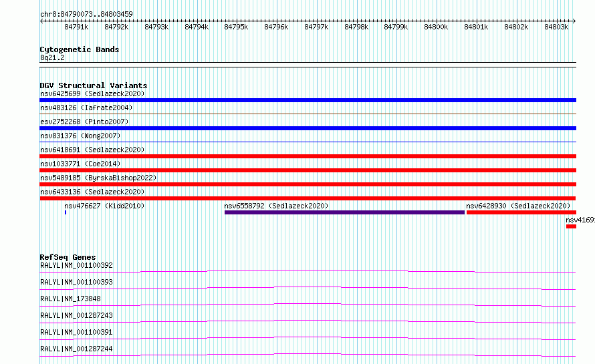Click the magenta line for RALYL|NM_001100391
The width and height of the screenshot is (595, 364).
308,338
